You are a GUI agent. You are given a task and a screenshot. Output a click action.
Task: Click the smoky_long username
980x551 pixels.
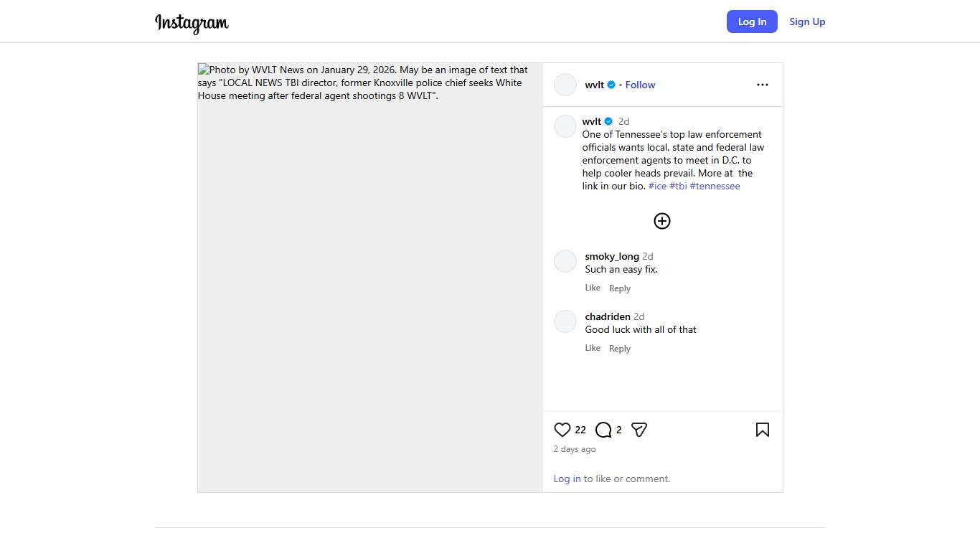point(612,256)
